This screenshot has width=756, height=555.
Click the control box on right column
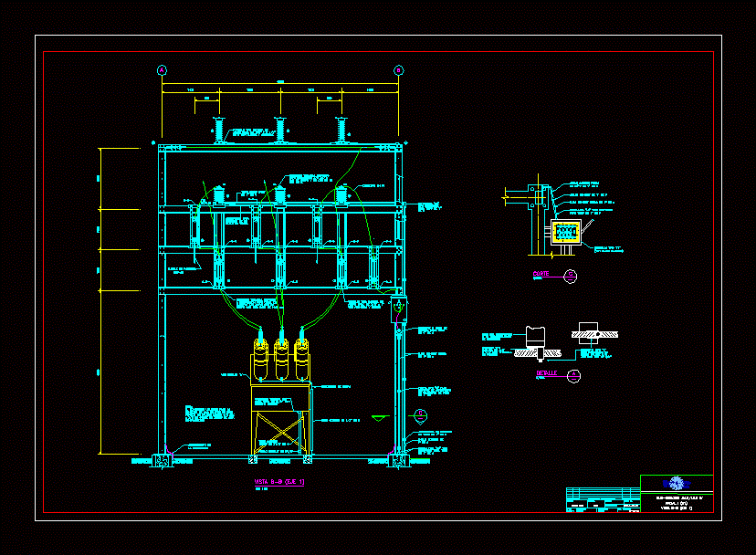point(399,309)
